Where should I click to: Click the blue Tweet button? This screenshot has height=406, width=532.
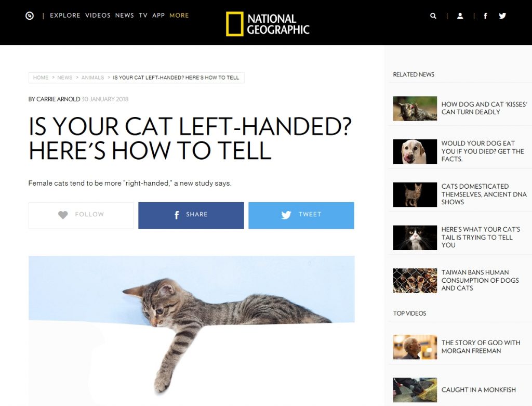point(301,215)
